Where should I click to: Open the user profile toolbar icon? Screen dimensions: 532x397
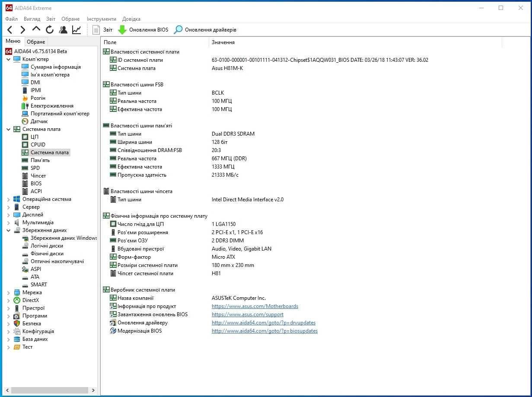click(63, 30)
